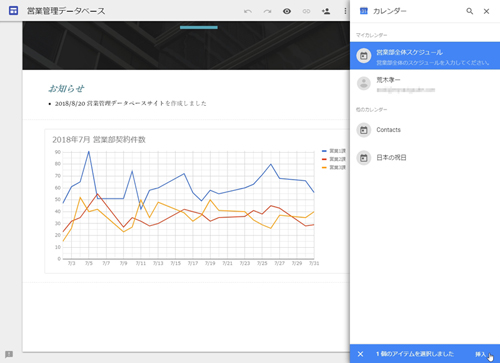Search calendars with magnifier icon
The width and height of the screenshot is (500, 363).
pos(469,11)
